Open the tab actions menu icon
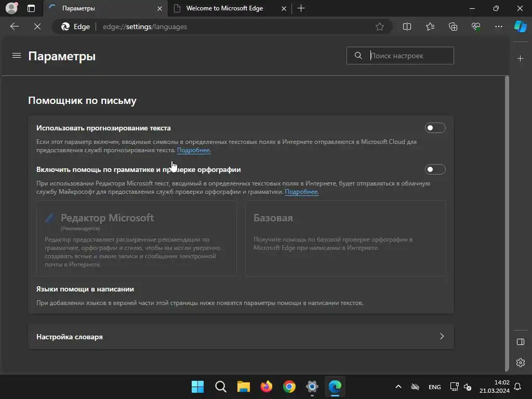The image size is (532, 399). pos(31,8)
